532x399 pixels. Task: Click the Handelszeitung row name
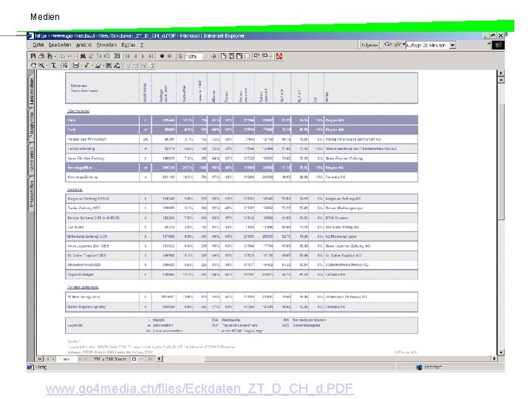coord(81,149)
